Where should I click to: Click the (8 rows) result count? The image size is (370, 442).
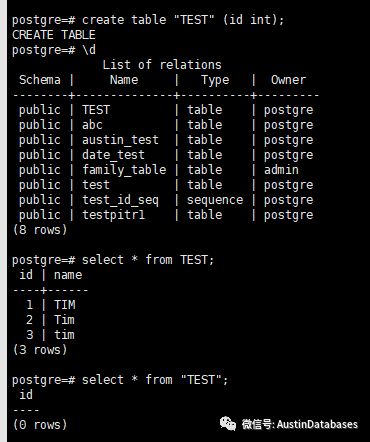coord(40,230)
